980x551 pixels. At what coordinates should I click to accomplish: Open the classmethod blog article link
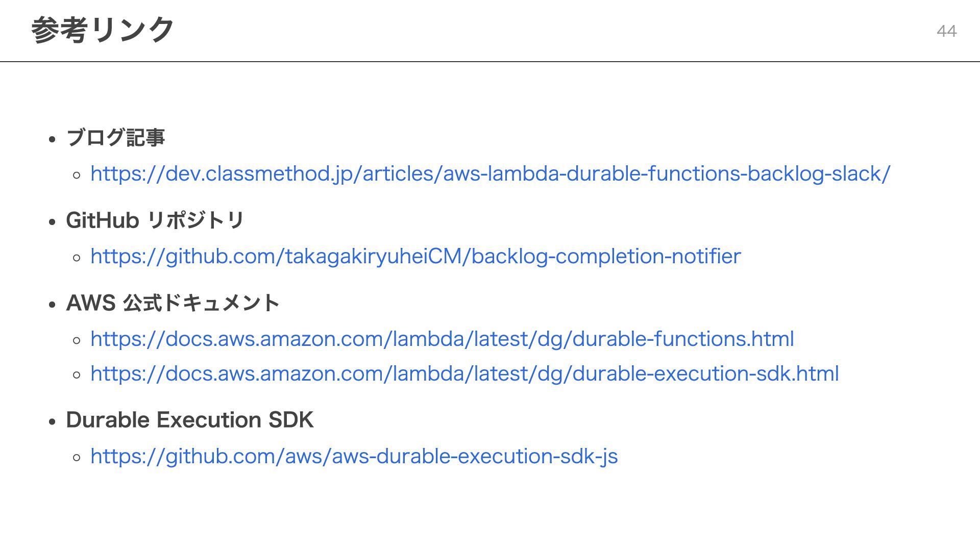pyautogui.click(x=490, y=174)
